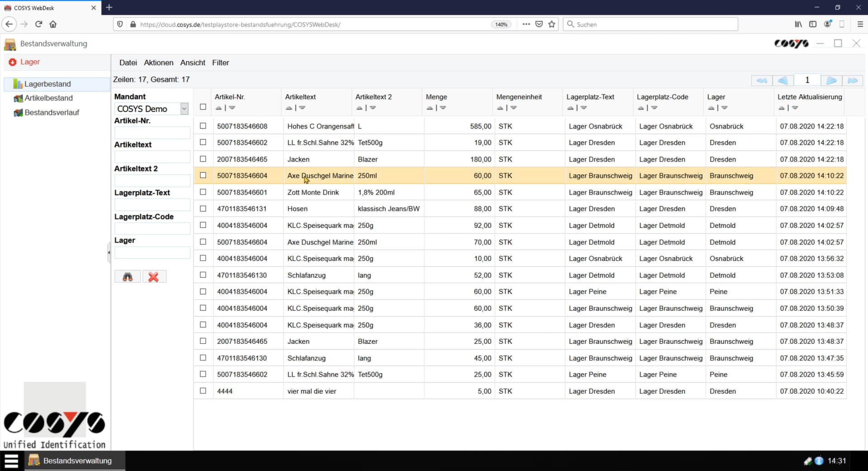Collapse the filter panel side handle

coord(109,252)
